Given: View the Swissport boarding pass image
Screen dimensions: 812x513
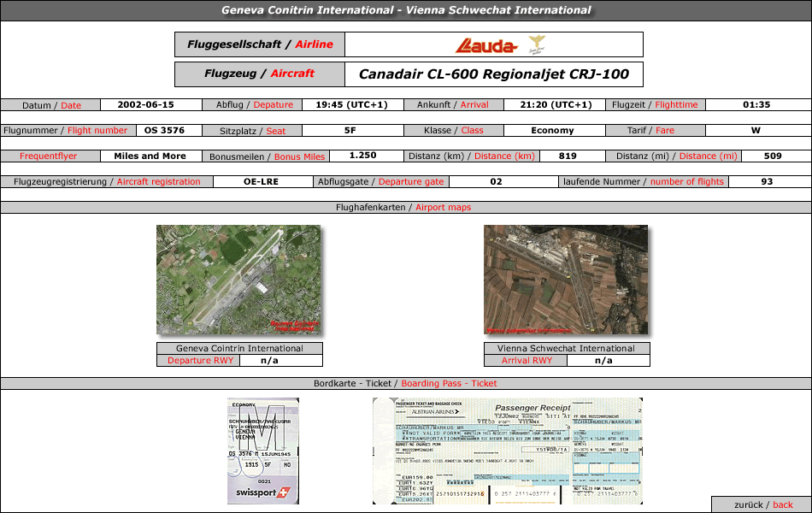Looking at the screenshot, I should [263, 451].
